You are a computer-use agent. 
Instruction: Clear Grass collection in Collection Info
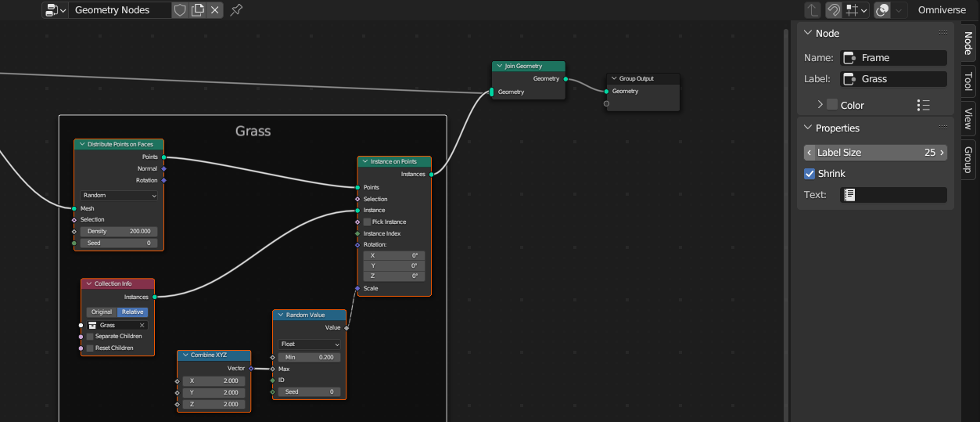[142, 325]
